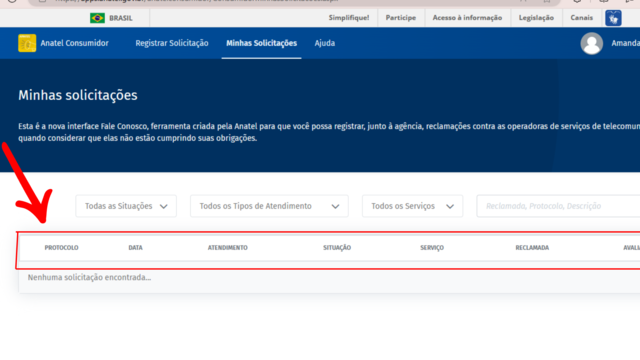Open the Legislação link
This screenshot has height=360, width=640.
point(536,18)
